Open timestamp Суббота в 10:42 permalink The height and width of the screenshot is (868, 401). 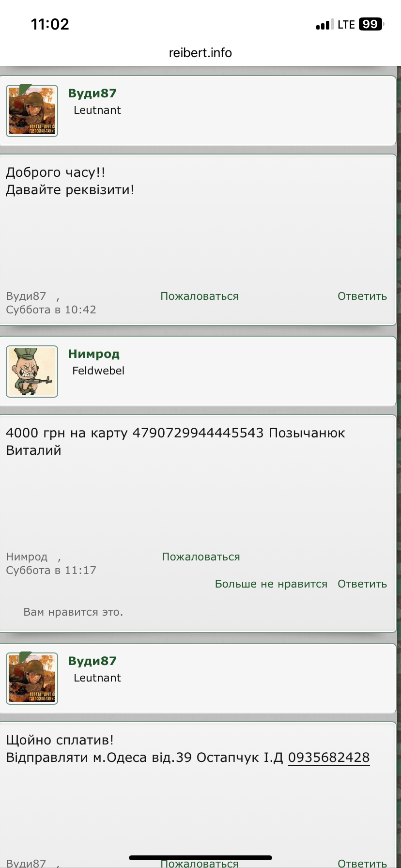point(51,310)
